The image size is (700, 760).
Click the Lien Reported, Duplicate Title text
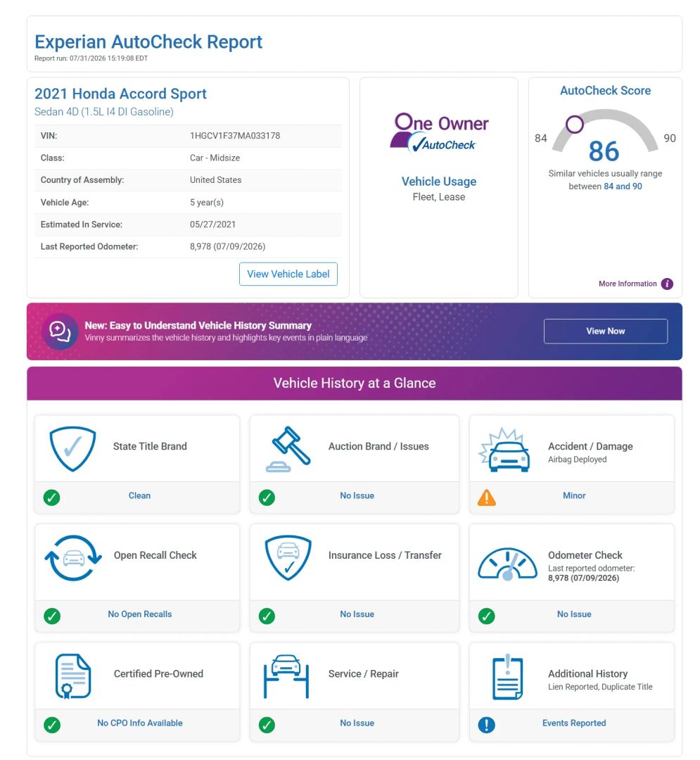(x=600, y=687)
